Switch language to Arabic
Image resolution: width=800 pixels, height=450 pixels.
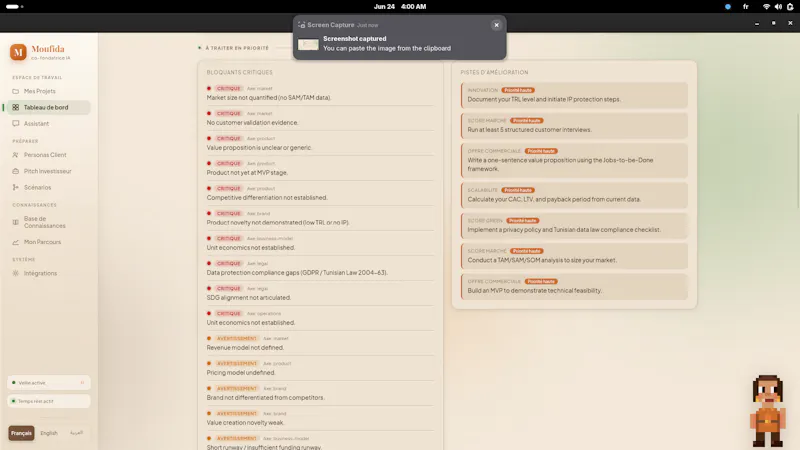[77, 433]
